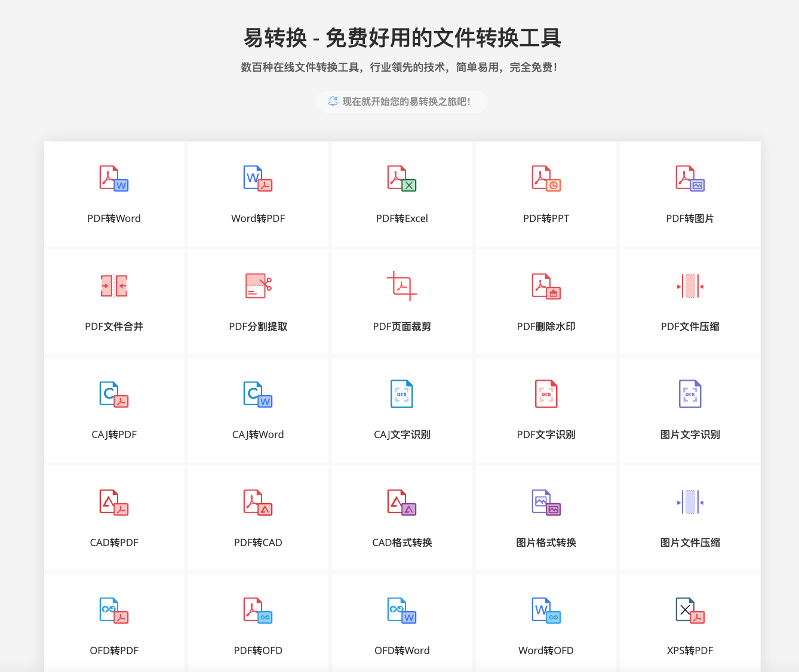Screen dimensions: 799x672
Task: Open the PDF转PPT tool icon
Action: coord(546,178)
